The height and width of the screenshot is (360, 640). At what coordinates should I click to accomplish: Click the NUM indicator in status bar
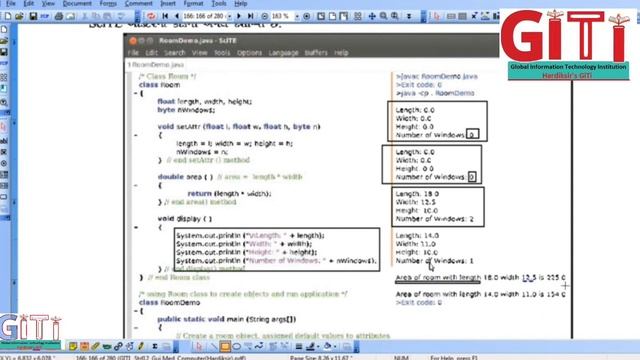coord(401,358)
